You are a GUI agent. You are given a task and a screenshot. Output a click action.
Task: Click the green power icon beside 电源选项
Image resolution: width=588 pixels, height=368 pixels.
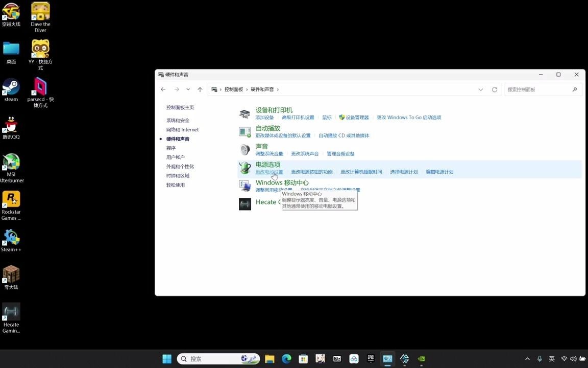click(x=245, y=168)
